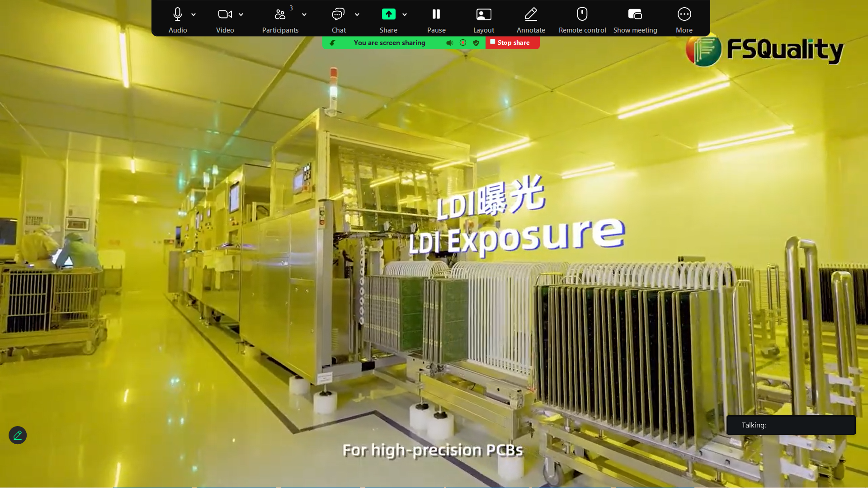Click the green Share screen icon

click(x=388, y=14)
